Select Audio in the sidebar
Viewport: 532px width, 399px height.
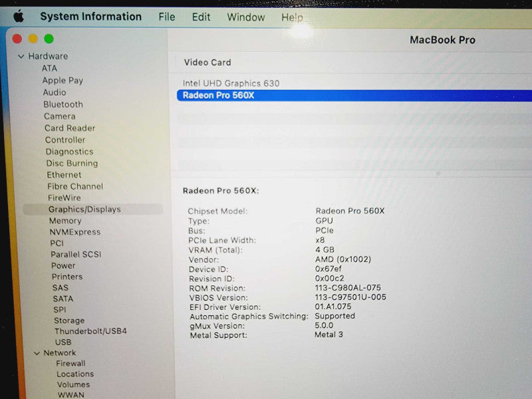pos(55,92)
